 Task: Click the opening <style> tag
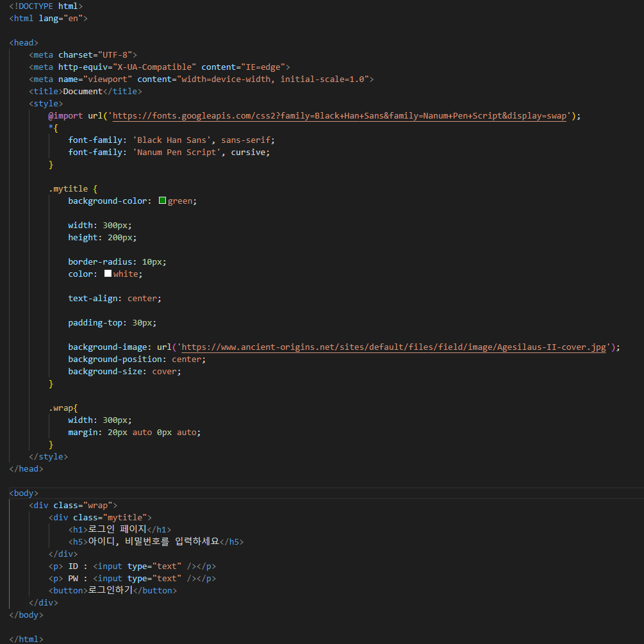tap(46, 104)
